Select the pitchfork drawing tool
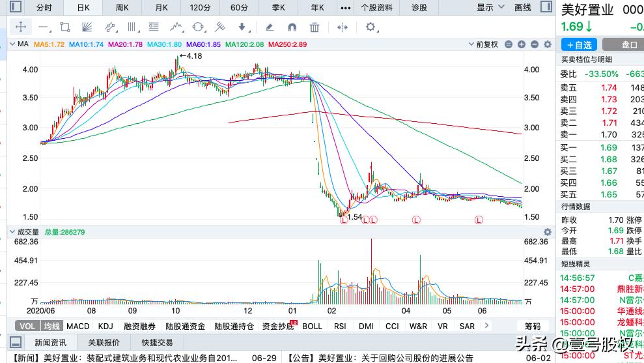This screenshot has width=644, height=363. click(x=220, y=27)
